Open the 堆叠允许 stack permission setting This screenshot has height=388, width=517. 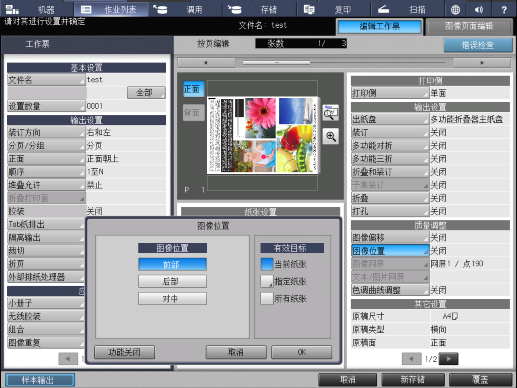[x=46, y=185]
